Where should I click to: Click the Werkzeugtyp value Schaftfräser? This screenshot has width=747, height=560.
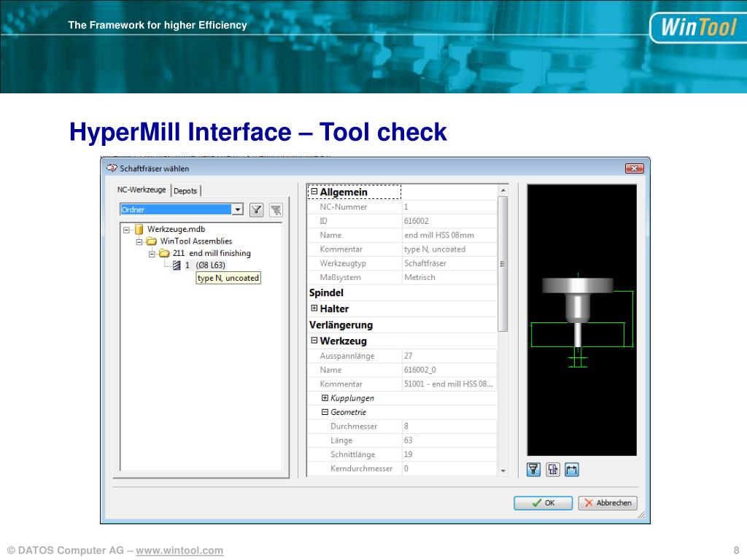[x=425, y=263]
